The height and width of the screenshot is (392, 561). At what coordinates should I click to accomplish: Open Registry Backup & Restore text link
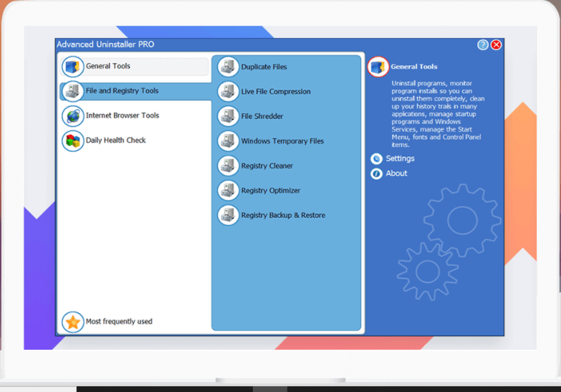283,215
